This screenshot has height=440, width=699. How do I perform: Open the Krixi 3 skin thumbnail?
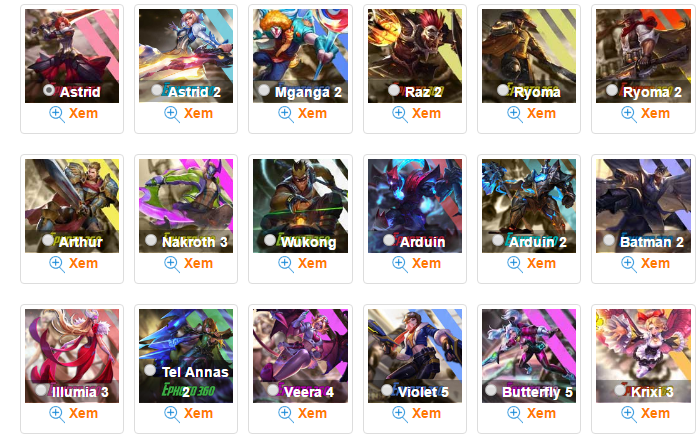(x=643, y=356)
